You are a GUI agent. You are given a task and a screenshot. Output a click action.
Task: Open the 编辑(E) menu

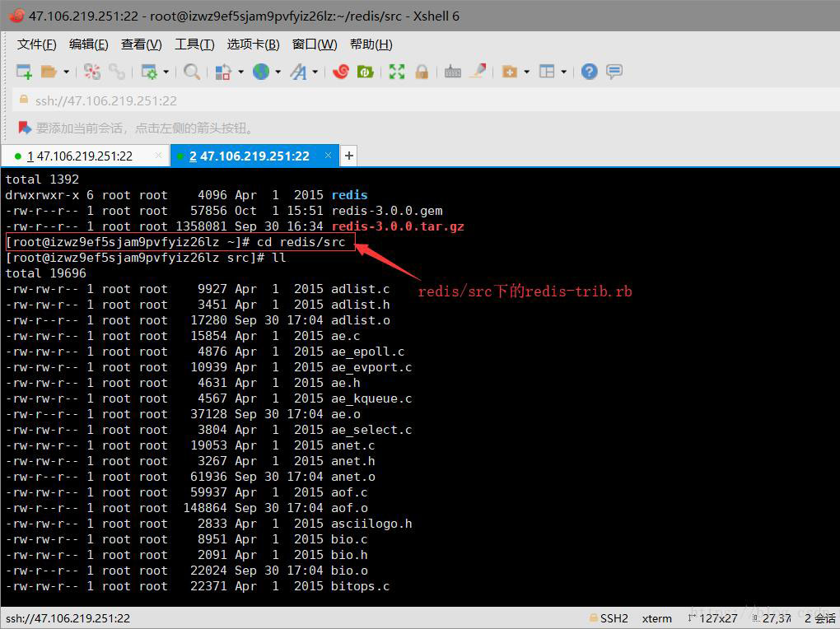tap(88, 44)
